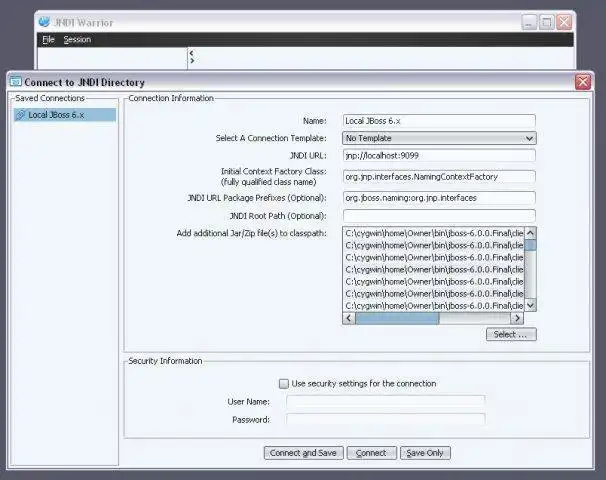Click classpath list scroll left arrow
This screenshot has width=606, height=480.
click(x=349, y=318)
